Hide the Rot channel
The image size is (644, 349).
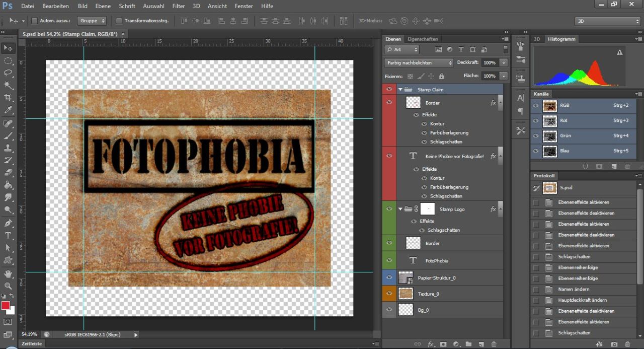pyautogui.click(x=535, y=121)
